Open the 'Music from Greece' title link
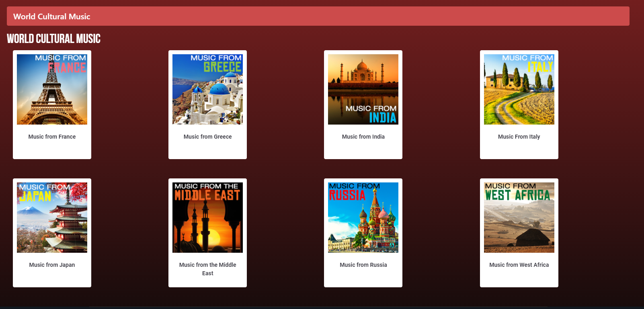This screenshot has height=309, width=644. click(x=207, y=137)
